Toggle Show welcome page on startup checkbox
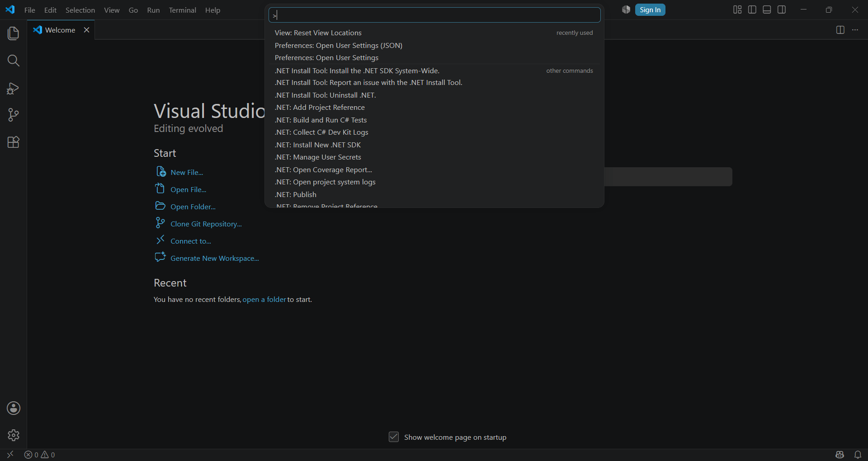The height and width of the screenshot is (461, 868). coord(394,437)
